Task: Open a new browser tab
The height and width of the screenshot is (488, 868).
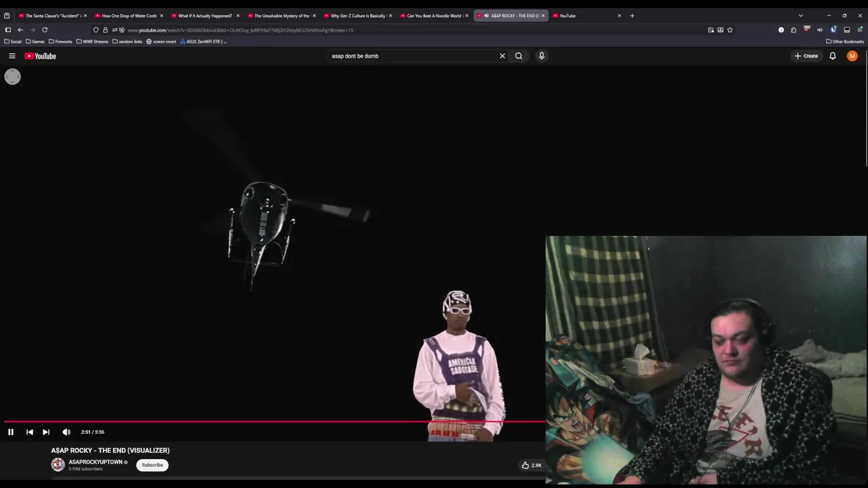Action: click(632, 16)
